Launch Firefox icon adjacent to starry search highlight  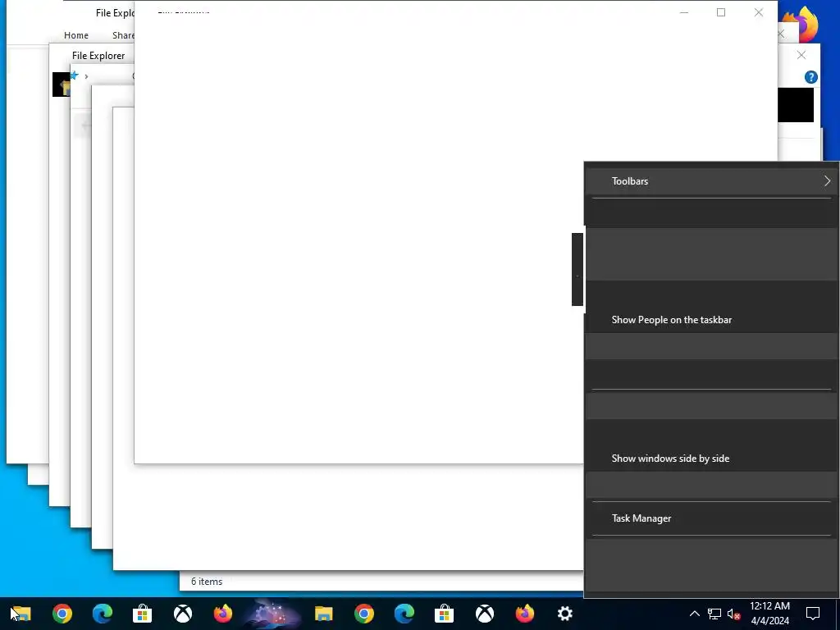pos(223,614)
